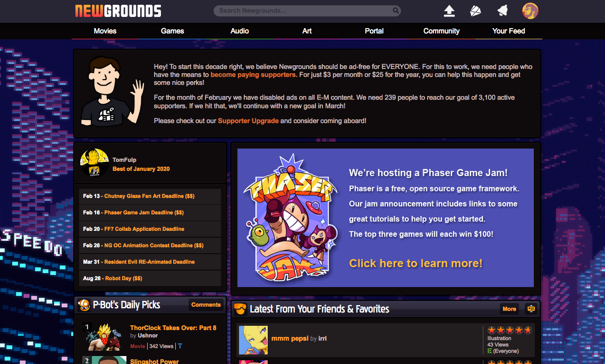Open the Phaser Game Jam banner

[386, 218]
